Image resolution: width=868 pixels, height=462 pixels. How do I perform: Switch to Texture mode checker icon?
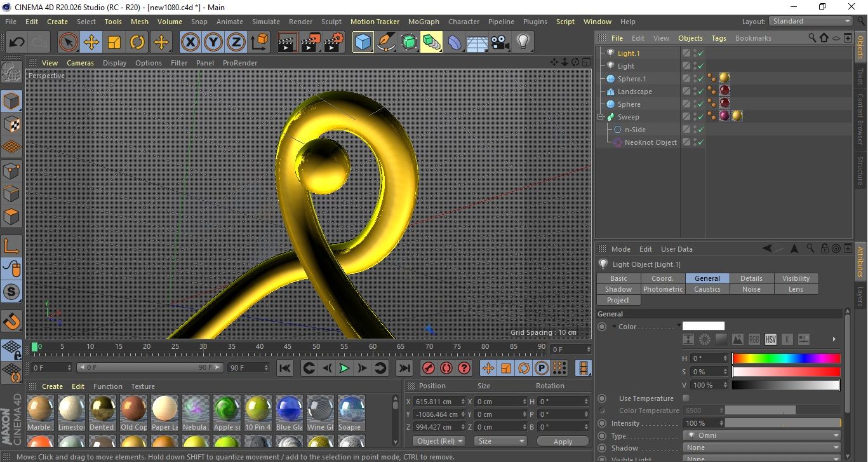(11, 125)
